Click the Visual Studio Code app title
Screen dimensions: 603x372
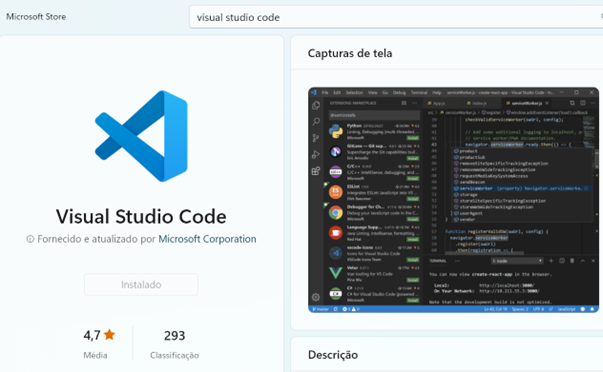pyautogui.click(x=141, y=216)
